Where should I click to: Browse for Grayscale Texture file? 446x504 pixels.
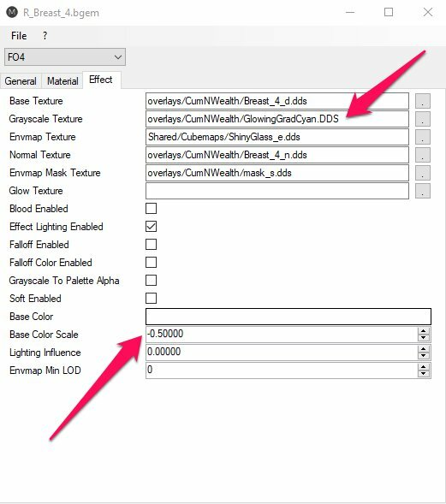(423, 119)
